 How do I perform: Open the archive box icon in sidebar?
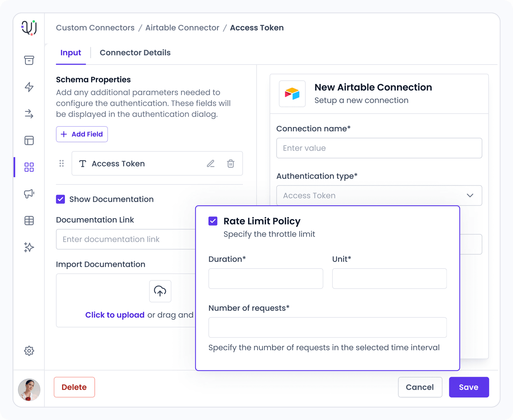pyautogui.click(x=29, y=60)
